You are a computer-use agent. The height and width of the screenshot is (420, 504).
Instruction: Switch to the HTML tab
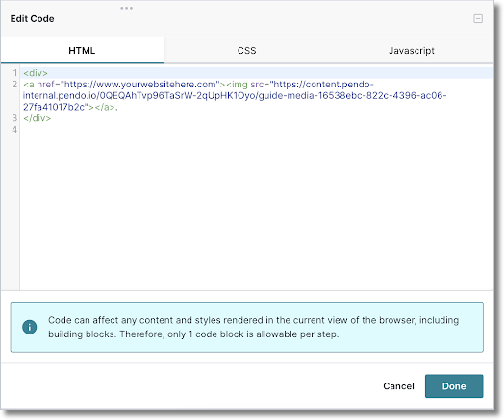coord(83,50)
